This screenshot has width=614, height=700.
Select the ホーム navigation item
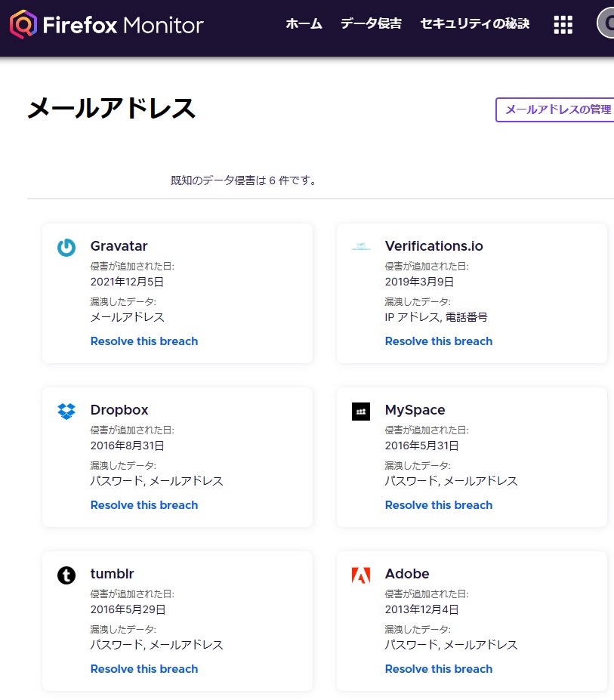pos(304,23)
